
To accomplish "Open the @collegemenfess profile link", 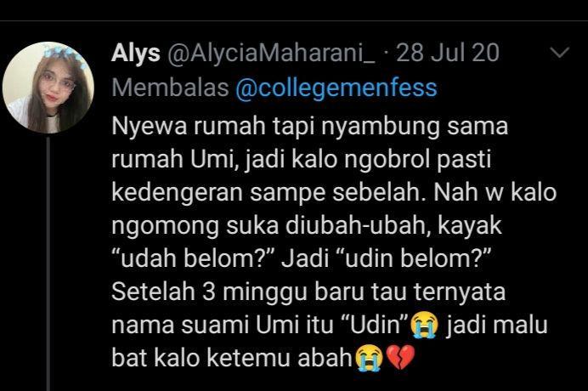I will 336,88.
